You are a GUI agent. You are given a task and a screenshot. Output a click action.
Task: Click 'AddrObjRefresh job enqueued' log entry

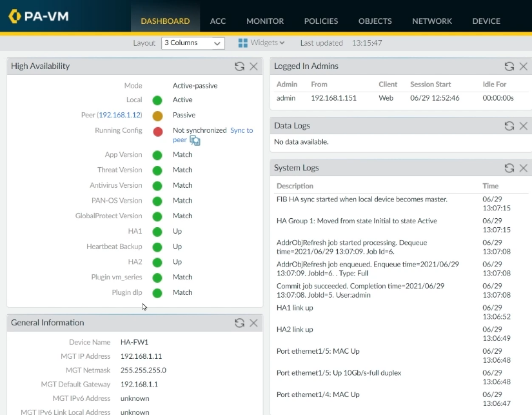(368, 268)
